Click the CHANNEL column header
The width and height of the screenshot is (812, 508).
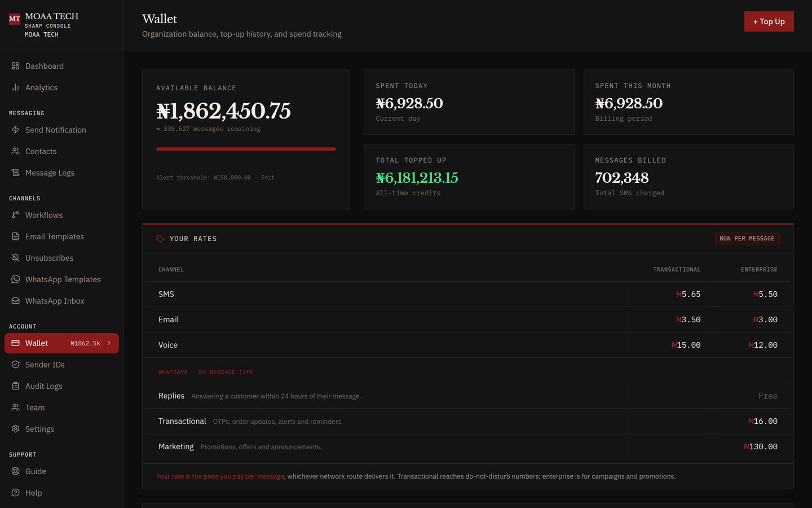coord(171,270)
